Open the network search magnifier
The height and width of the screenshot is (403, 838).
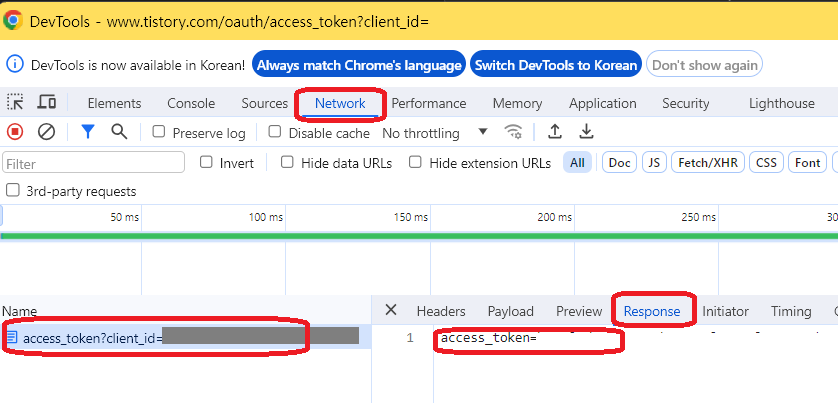[119, 131]
